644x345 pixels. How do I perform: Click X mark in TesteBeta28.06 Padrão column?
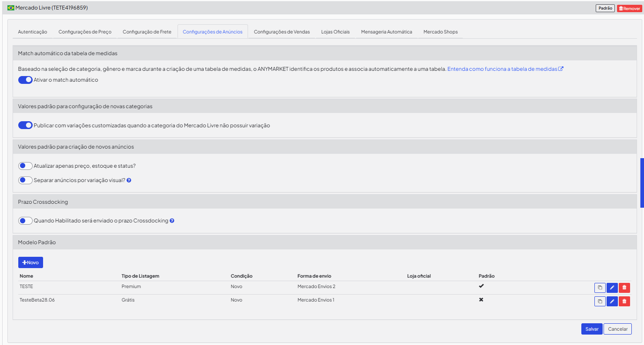coord(481,300)
